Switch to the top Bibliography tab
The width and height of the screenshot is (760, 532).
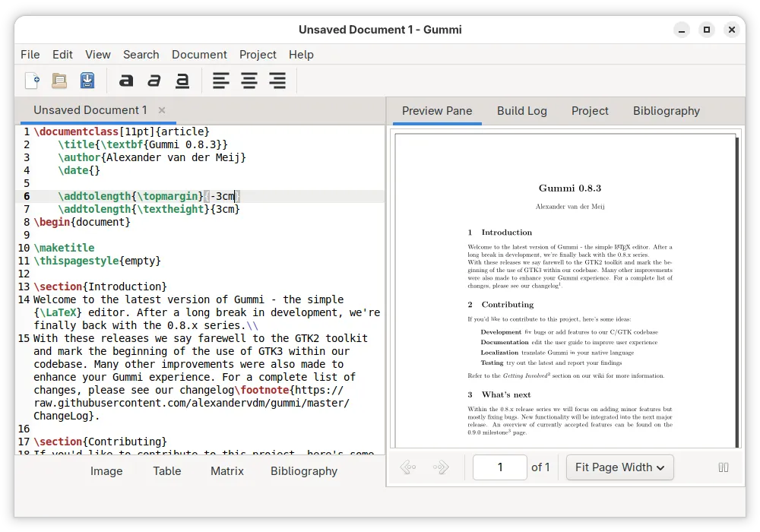point(666,111)
